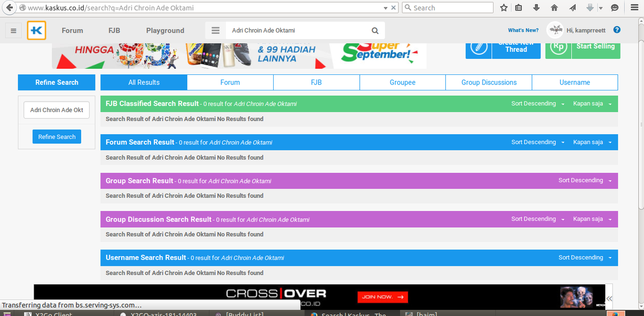This screenshot has width=644, height=316.
Task: Click the globe site identity icon
Action: (x=22, y=8)
